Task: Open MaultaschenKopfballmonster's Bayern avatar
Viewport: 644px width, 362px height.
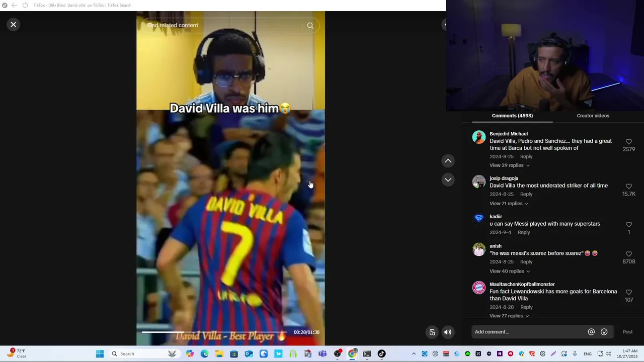Action: coord(479,288)
